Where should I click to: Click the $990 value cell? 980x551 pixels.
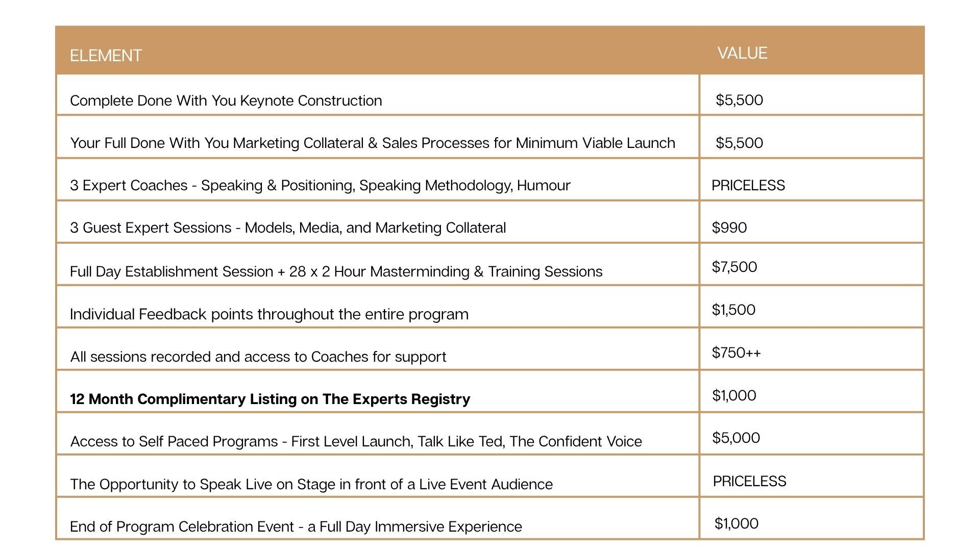point(729,228)
